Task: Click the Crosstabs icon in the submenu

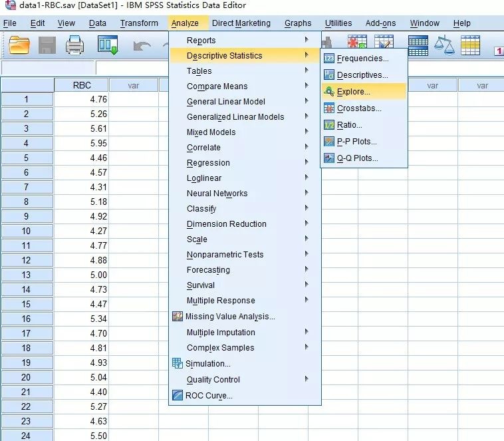Action: [329, 108]
